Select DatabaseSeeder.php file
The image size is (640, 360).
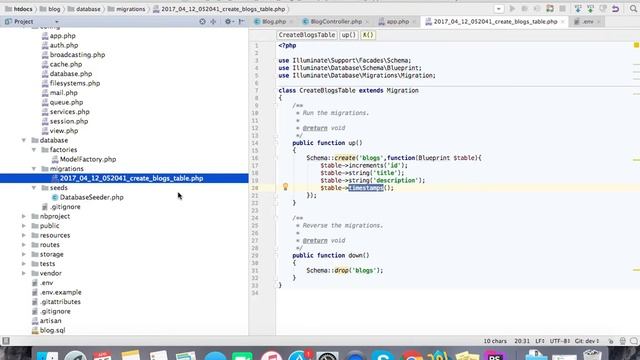point(87,197)
